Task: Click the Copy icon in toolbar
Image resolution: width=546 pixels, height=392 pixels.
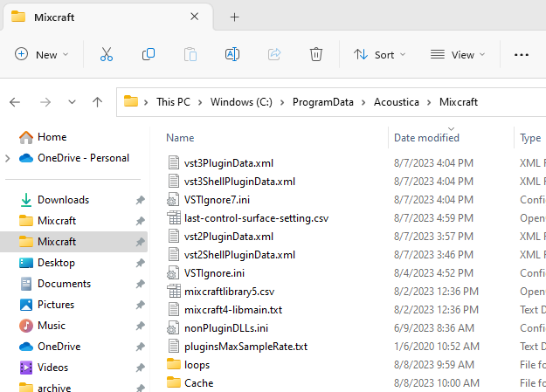Action: 149,54
